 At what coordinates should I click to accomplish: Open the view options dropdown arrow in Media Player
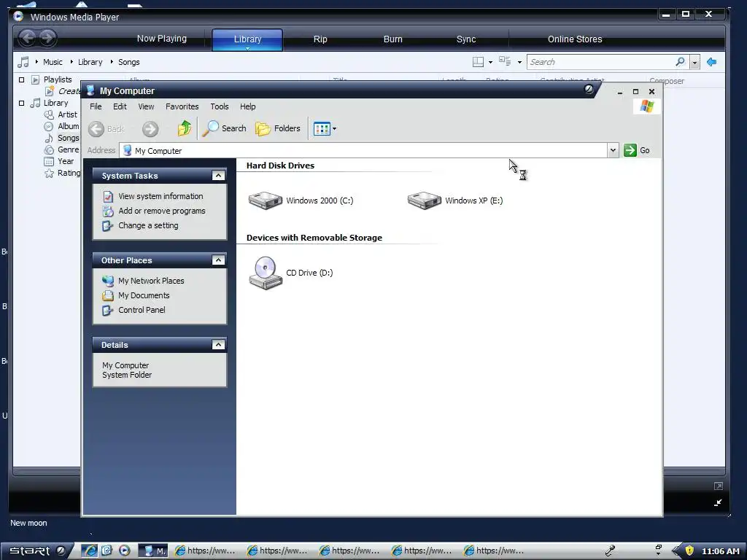pyautogui.click(x=519, y=62)
